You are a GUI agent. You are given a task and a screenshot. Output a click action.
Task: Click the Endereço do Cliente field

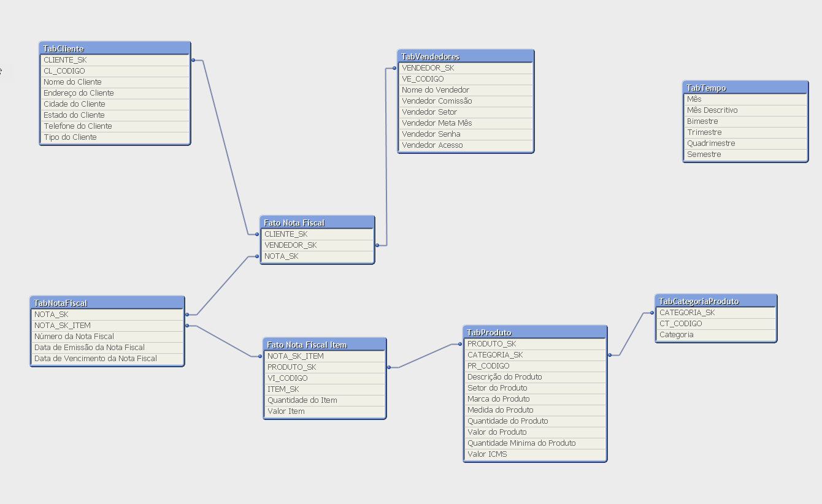pos(115,93)
